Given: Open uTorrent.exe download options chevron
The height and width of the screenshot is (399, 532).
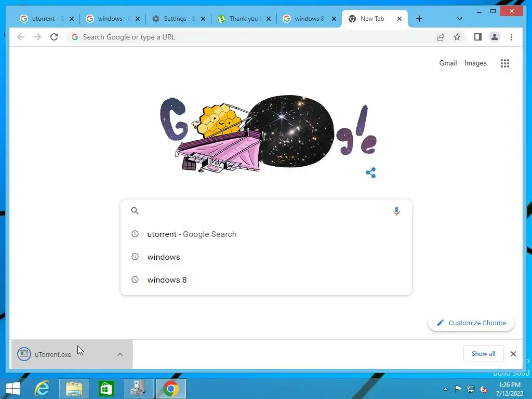Looking at the screenshot, I should coord(120,354).
